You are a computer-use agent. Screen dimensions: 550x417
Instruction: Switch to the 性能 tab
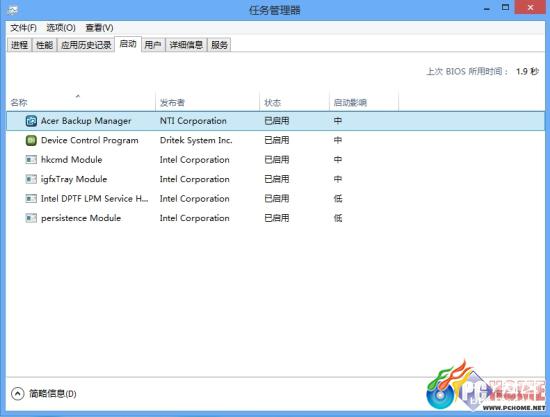pyautogui.click(x=45, y=45)
